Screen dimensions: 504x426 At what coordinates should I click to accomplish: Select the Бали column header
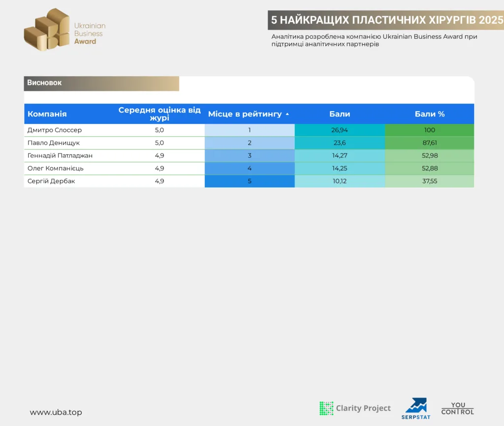click(x=340, y=114)
